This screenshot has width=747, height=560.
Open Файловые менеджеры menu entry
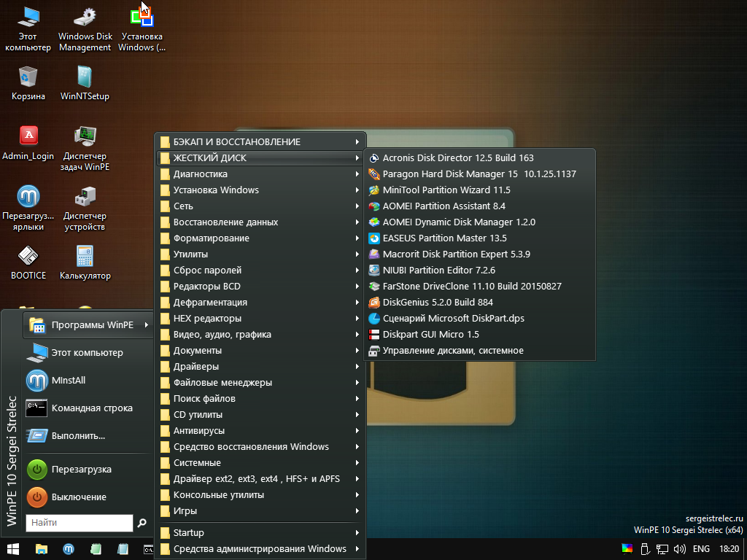260,383
